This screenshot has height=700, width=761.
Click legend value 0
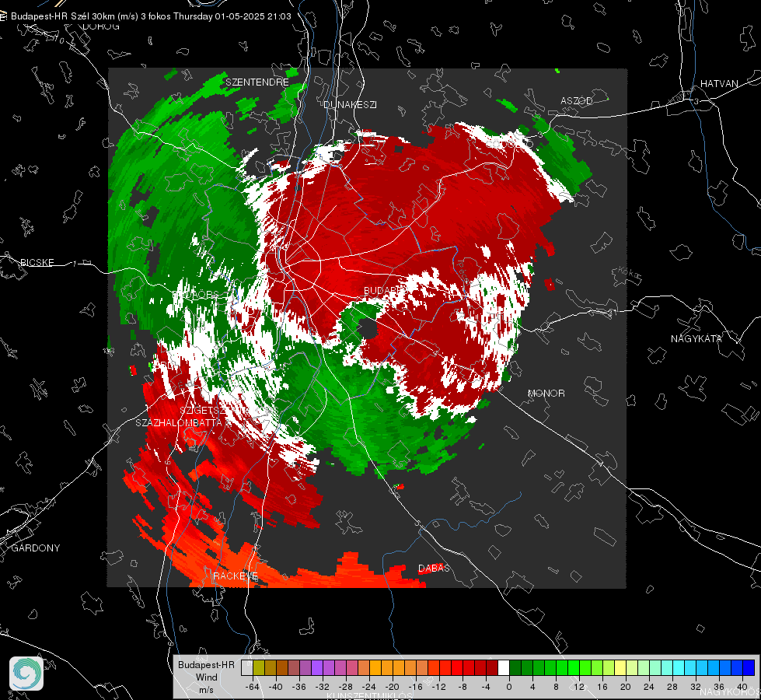pos(508,687)
